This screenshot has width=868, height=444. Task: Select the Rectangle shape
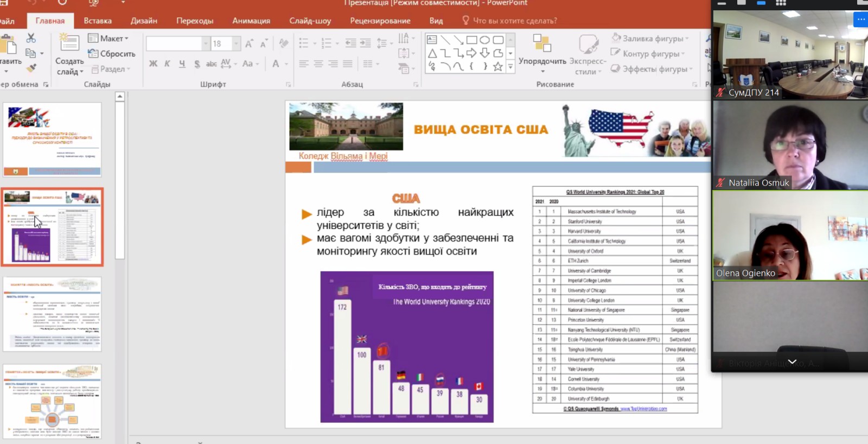pyautogui.click(x=471, y=40)
